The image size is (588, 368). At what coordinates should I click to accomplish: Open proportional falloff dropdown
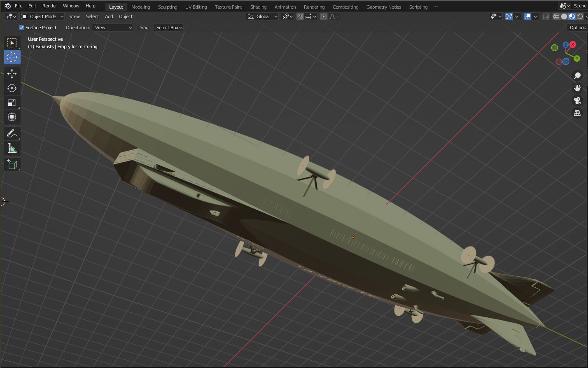coord(334,16)
